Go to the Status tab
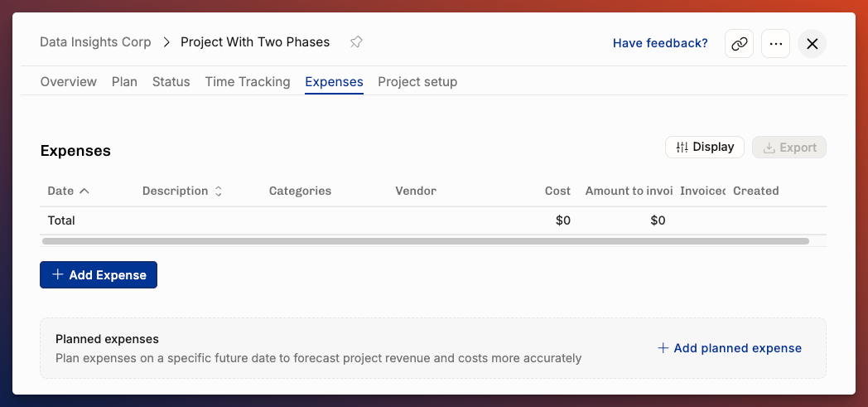This screenshot has width=868, height=407. click(x=171, y=82)
